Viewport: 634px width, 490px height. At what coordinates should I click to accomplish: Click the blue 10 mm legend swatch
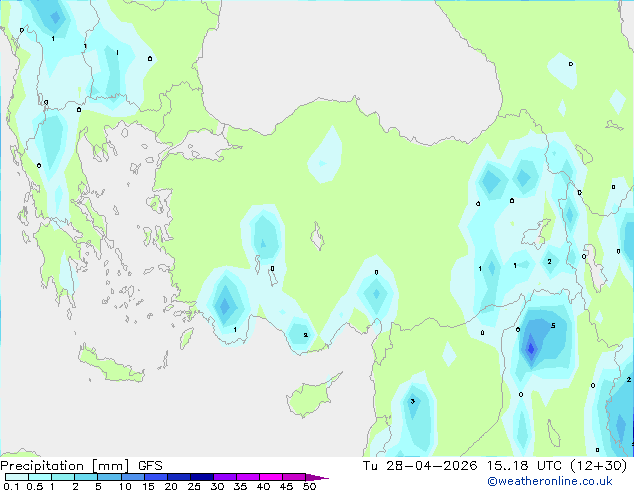(x=133, y=477)
